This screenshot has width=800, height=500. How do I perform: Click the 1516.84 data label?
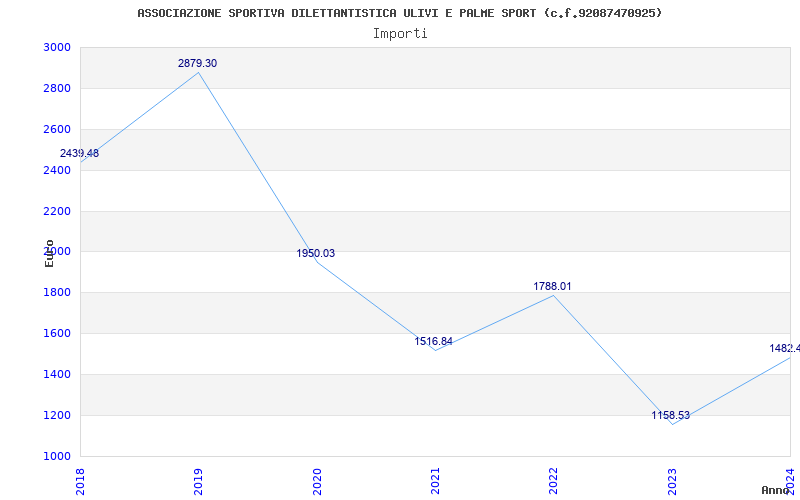[x=434, y=341]
